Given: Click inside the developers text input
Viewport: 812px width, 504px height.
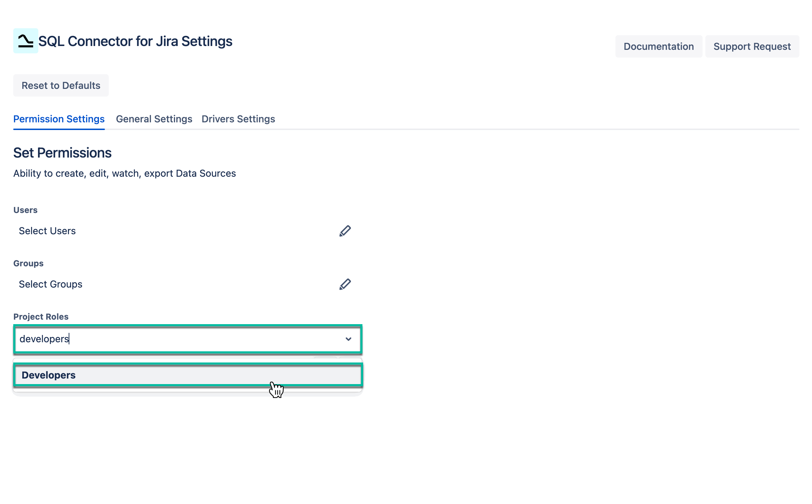Looking at the screenshot, I should 139,339.
